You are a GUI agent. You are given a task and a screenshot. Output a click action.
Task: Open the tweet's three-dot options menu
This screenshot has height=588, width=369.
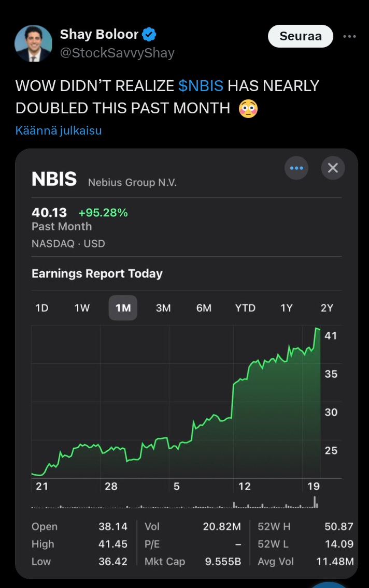tap(349, 36)
